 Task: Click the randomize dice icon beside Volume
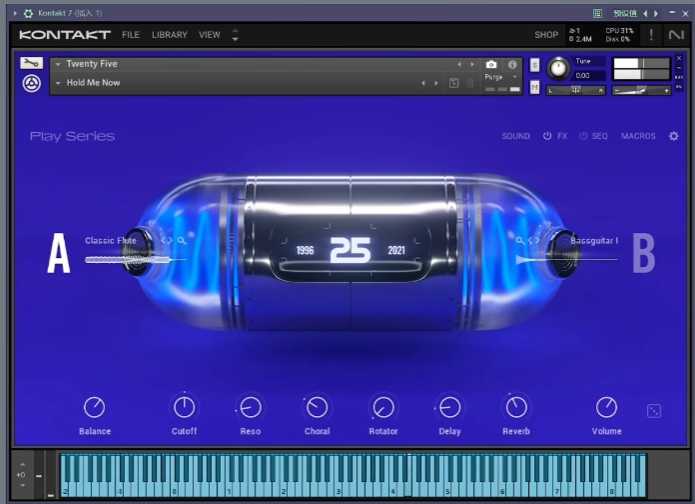(654, 410)
